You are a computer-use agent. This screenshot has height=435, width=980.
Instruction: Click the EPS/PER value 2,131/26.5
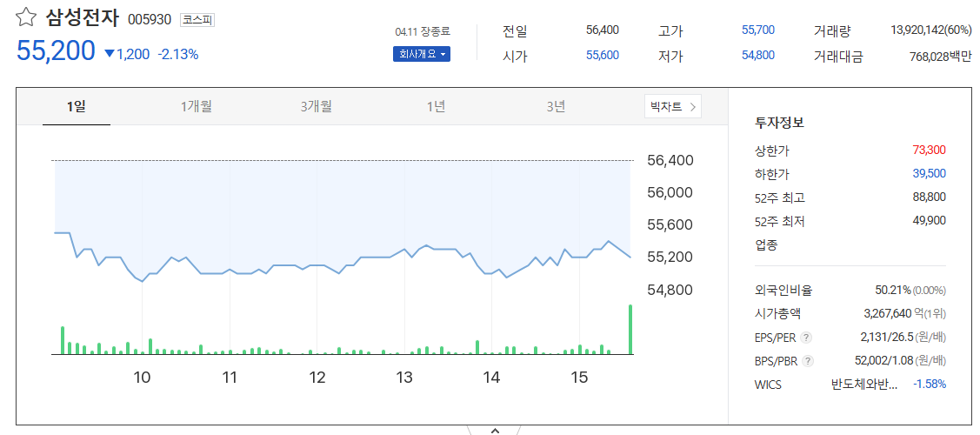[x=887, y=337]
